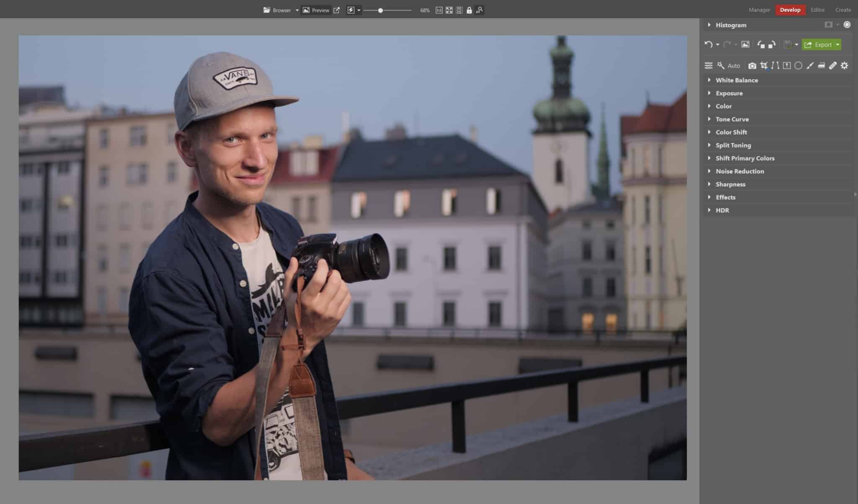The height and width of the screenshot is (504, 858).
Task: Open the camera and lens profile tool
Action: (x=752, y=66)
